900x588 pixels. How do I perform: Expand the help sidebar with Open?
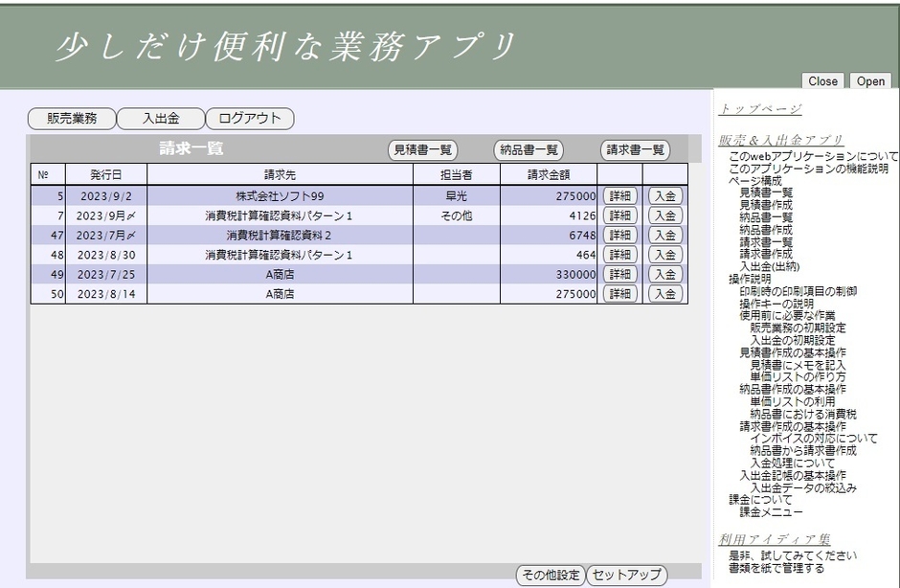click(868, 81)
